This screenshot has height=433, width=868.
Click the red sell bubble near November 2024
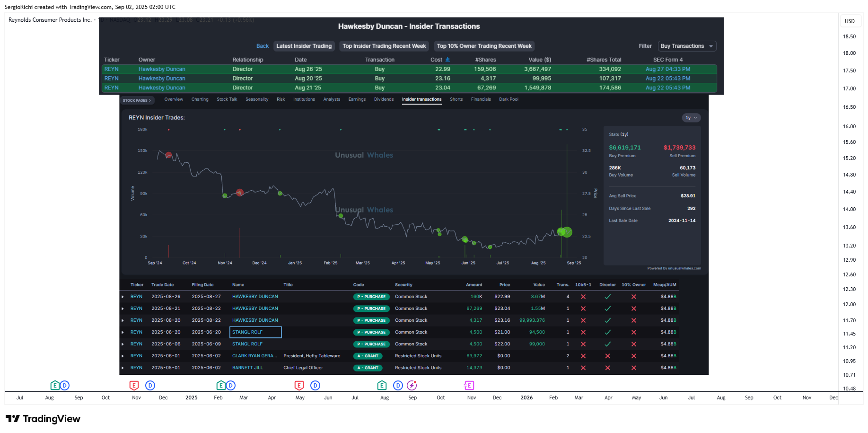click(x=240, y=193)
